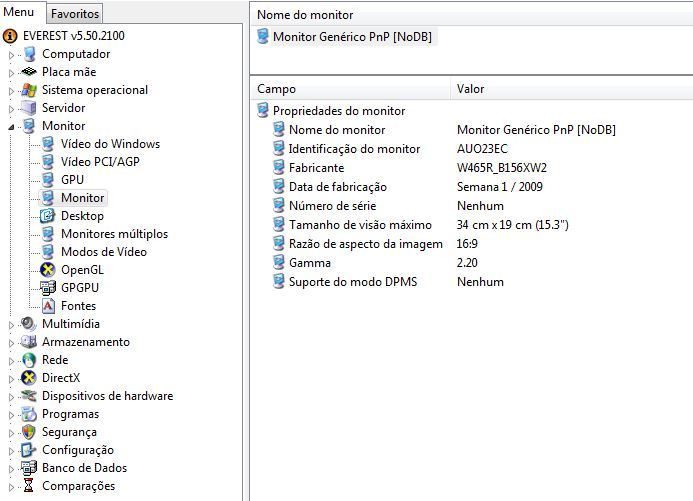
Task: Click the Servidor server icon
Action: [x=29, y=108]
